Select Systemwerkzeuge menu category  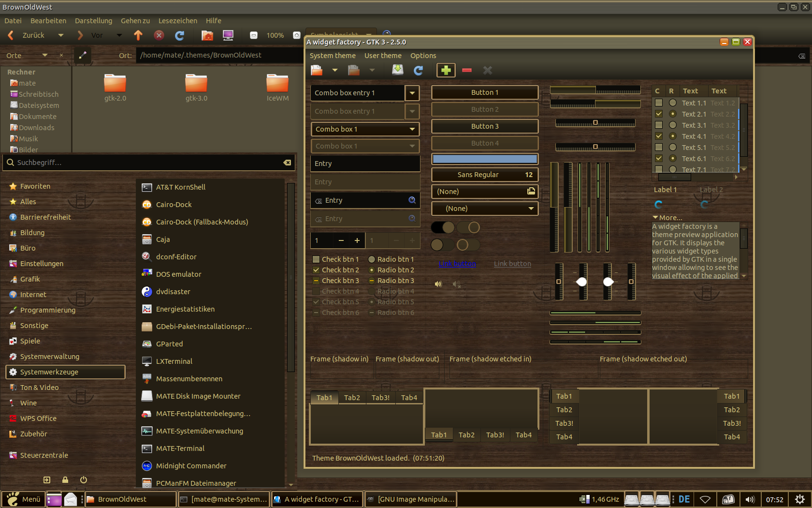pos(65,372)
